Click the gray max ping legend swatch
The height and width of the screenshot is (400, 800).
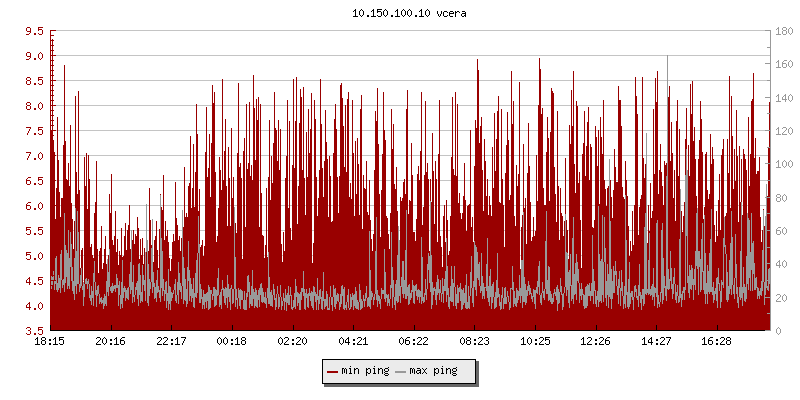(x=402, y=372)
